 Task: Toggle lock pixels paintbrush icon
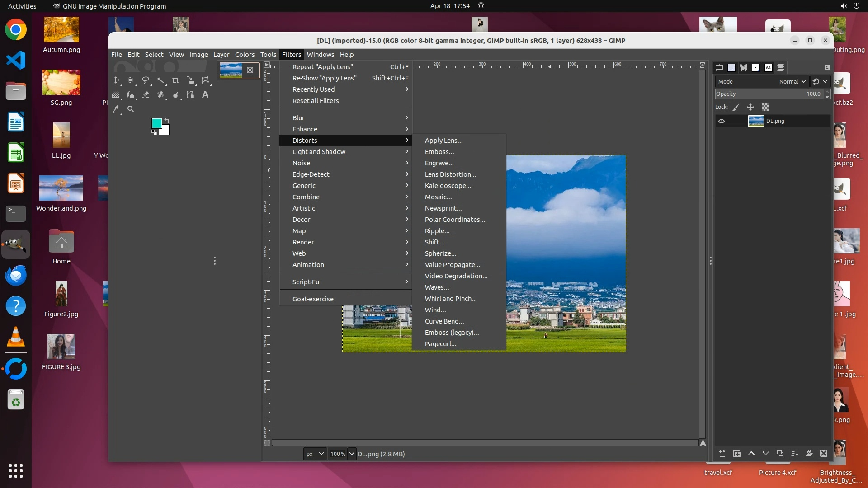(736, 107)
